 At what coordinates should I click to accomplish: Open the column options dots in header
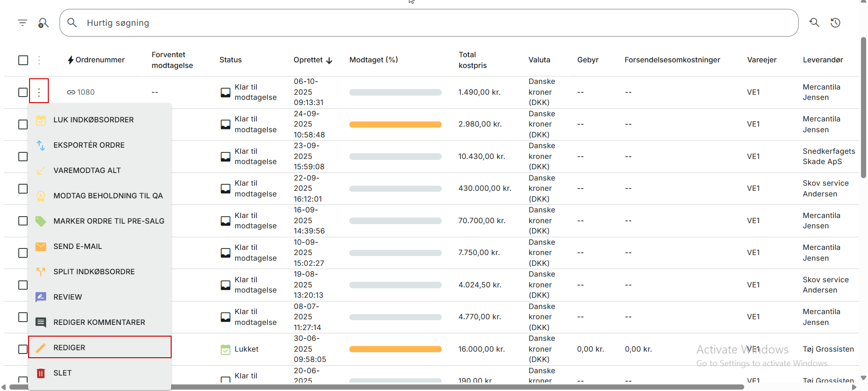coord(39,60)
